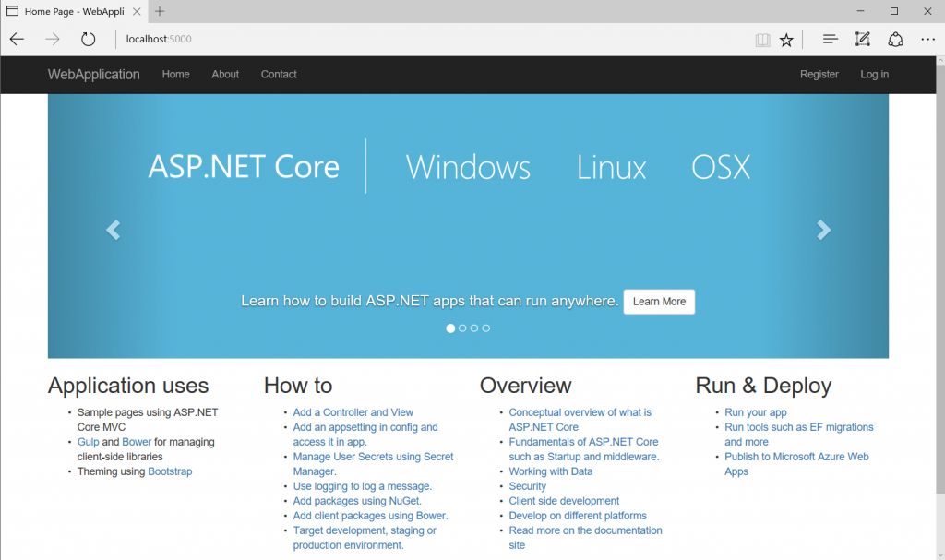Open Develop on different platforms link
945x560 pixels.
point(578,516)
